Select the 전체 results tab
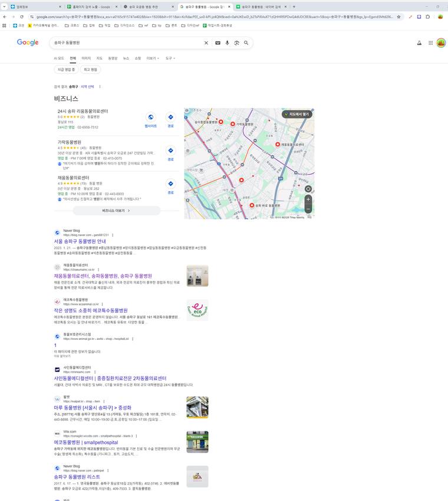Viewport: 448px width, 501px height. click(x=73, y=58)
